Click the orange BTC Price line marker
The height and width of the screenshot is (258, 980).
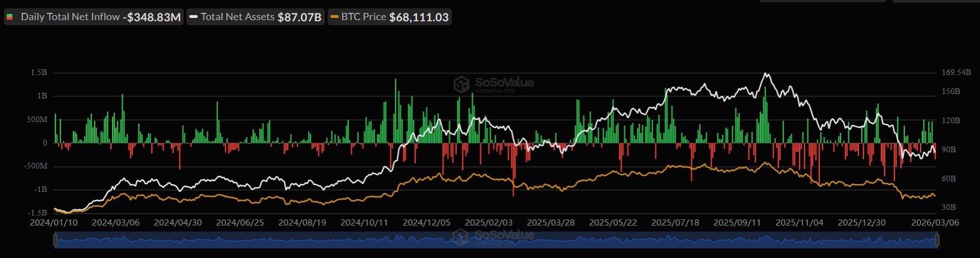(335, 17)
